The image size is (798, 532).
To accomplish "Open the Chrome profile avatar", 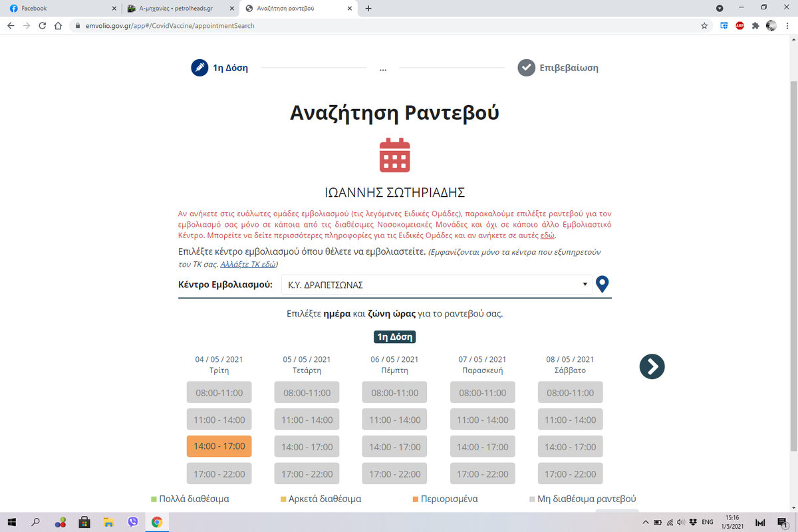I will pyautogui.click(x=771, y=26).
